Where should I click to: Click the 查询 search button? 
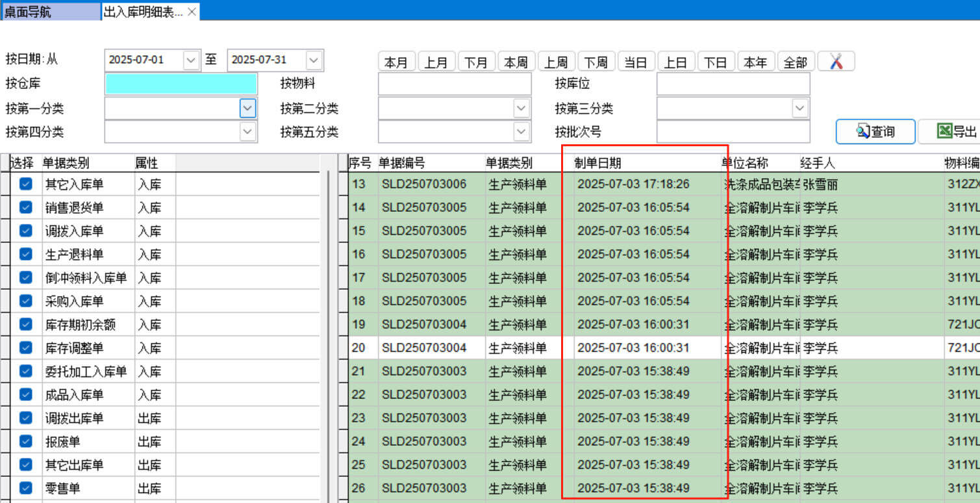point(875,131)
